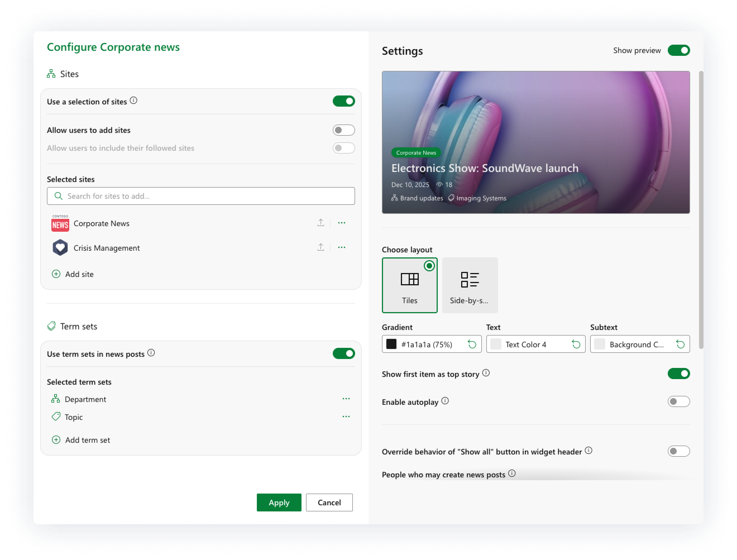Enable the autoplay toggle
The height and width of the screenshot is (560, 737).
click(x=678, y=401)
